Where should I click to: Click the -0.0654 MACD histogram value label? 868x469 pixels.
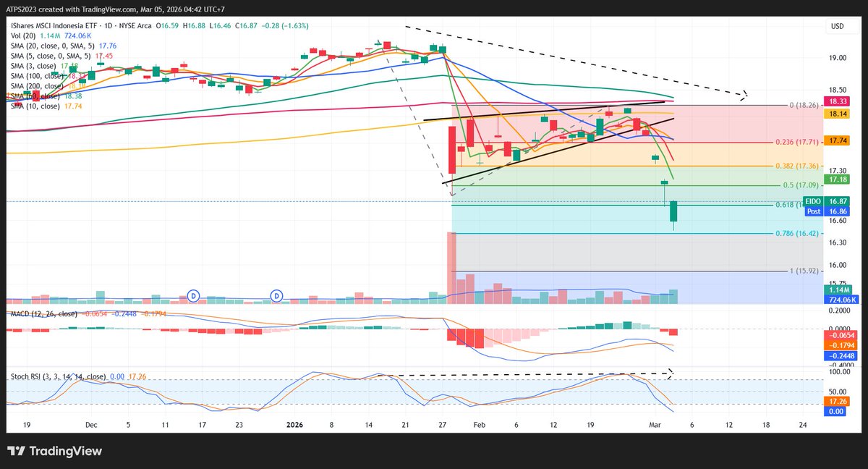(842, 336)
